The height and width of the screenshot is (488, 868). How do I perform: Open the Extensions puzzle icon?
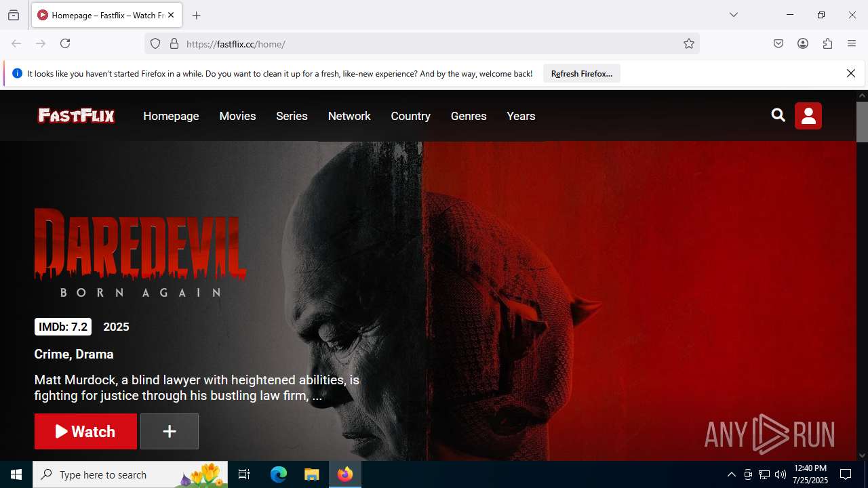tap(827, 43)
